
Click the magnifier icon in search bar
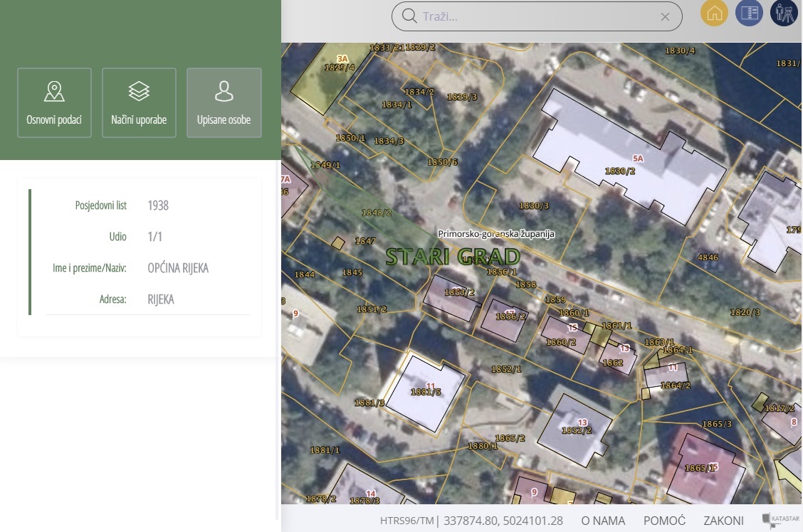coord(409,16)
